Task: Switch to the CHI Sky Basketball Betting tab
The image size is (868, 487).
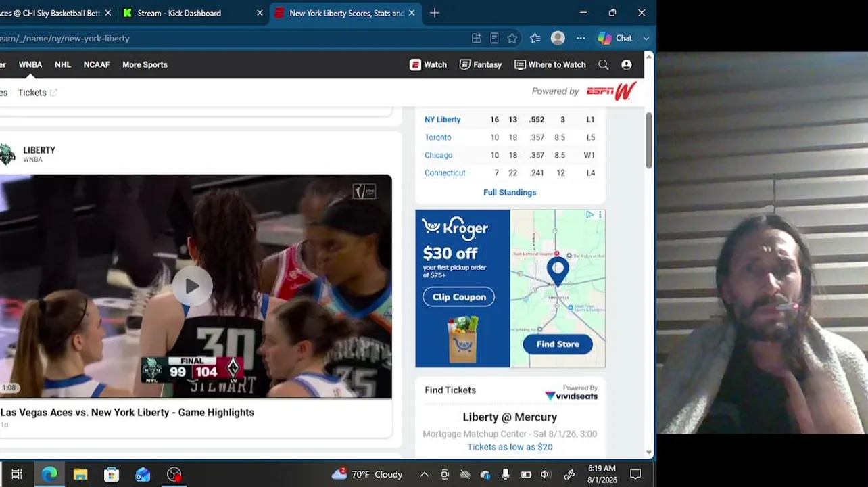Action: (51, 13)
